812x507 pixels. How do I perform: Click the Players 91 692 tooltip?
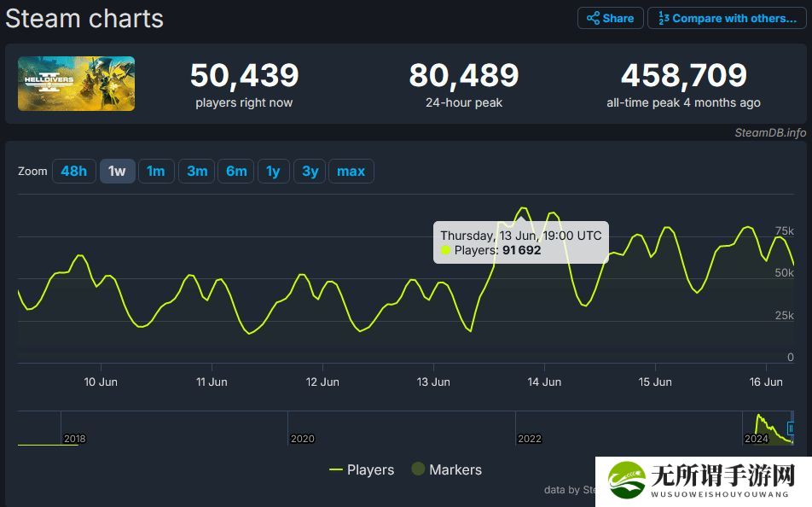pyautogui.click(x=521, y=242)
